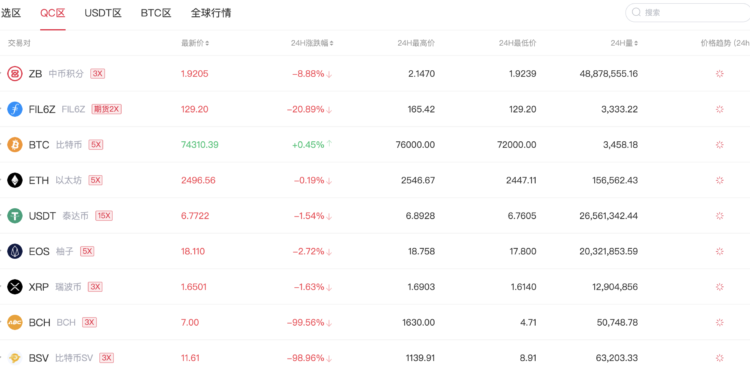Click the -98.96% change for BSV
This screenshot has height=375, width=750.
(x=306, y=358)
